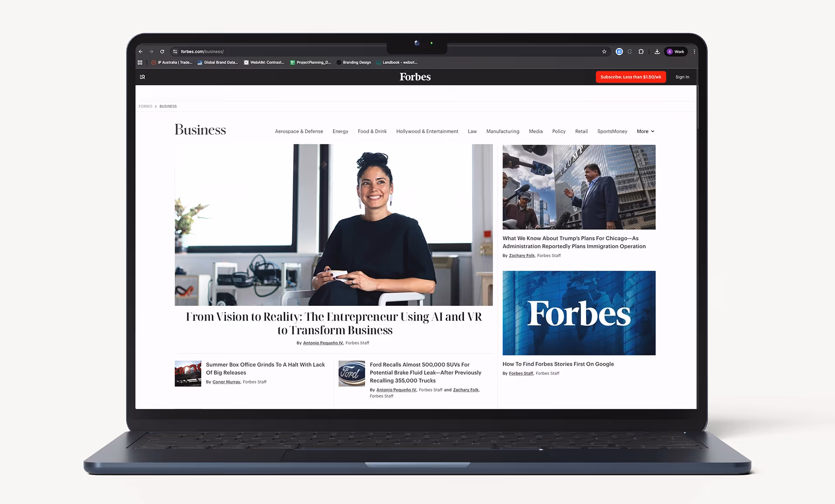
Task: Open the Chrome three-dot menu
Action: tap(695, 51)
